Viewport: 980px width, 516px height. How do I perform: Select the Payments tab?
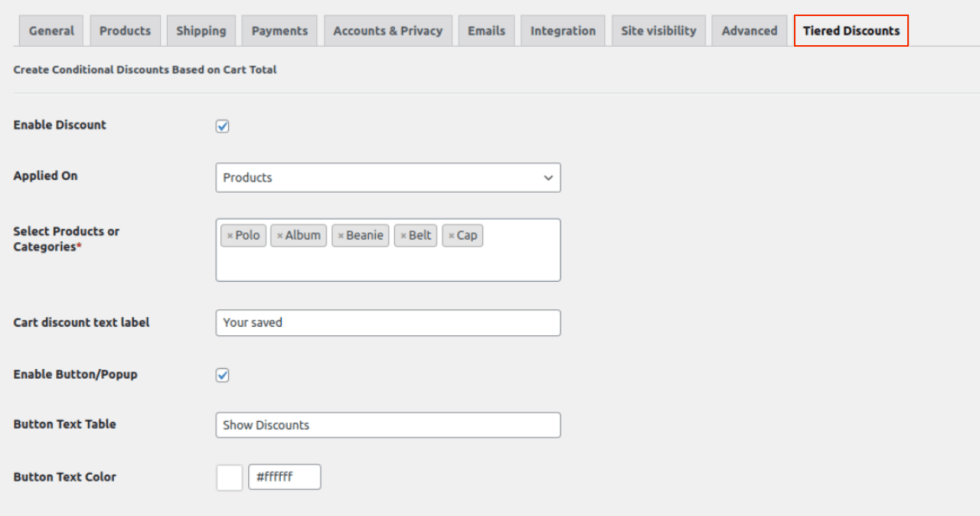tap(280, 31)
